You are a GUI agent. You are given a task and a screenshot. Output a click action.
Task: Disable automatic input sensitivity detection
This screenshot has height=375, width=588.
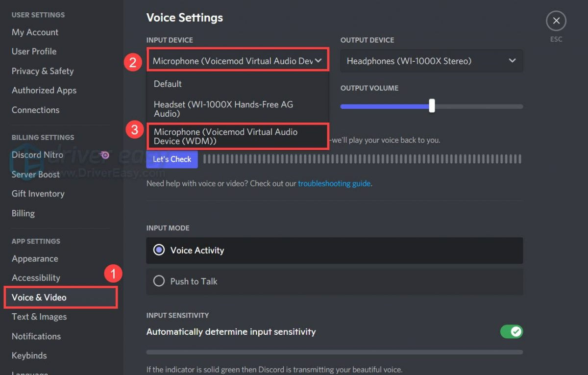[512, 331]
